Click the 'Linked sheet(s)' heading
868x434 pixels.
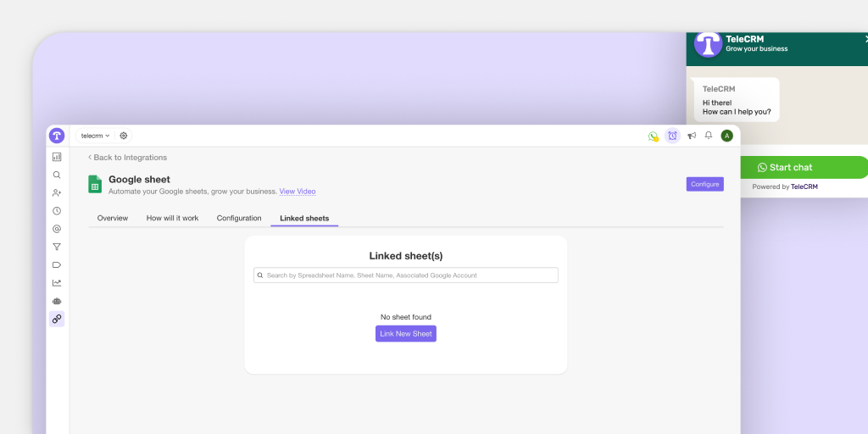406,256
